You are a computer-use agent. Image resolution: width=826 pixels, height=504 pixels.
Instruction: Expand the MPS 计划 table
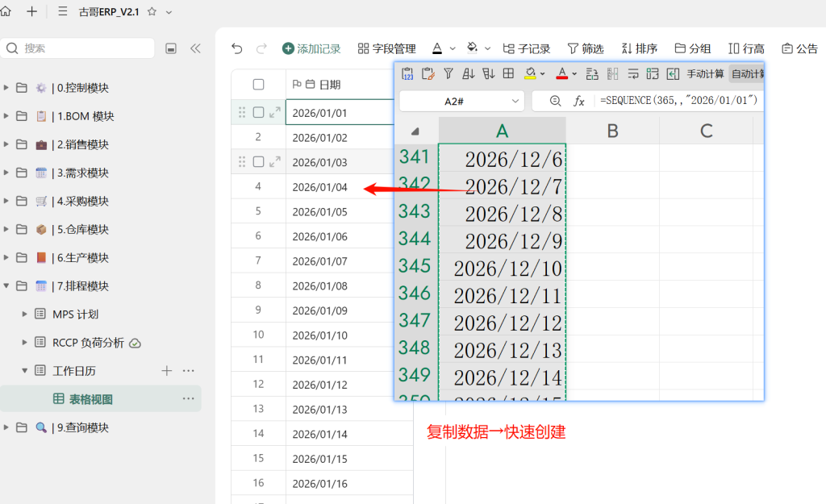[24, 314]
